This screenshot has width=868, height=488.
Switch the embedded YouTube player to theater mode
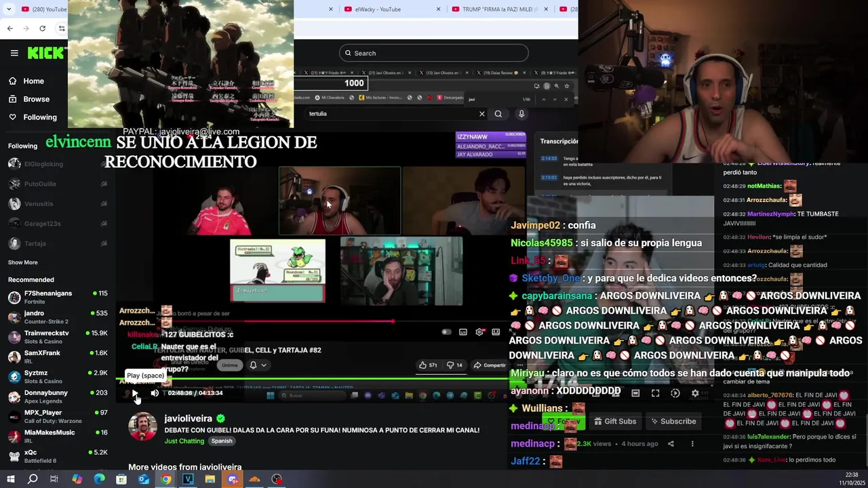(x=496, y=332)
